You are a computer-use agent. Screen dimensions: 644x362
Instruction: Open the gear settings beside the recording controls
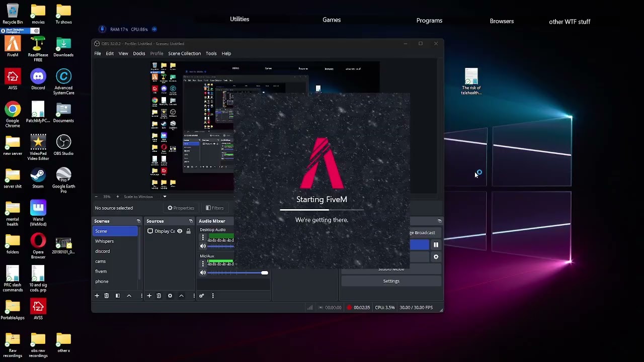click(x=436, y=257)
